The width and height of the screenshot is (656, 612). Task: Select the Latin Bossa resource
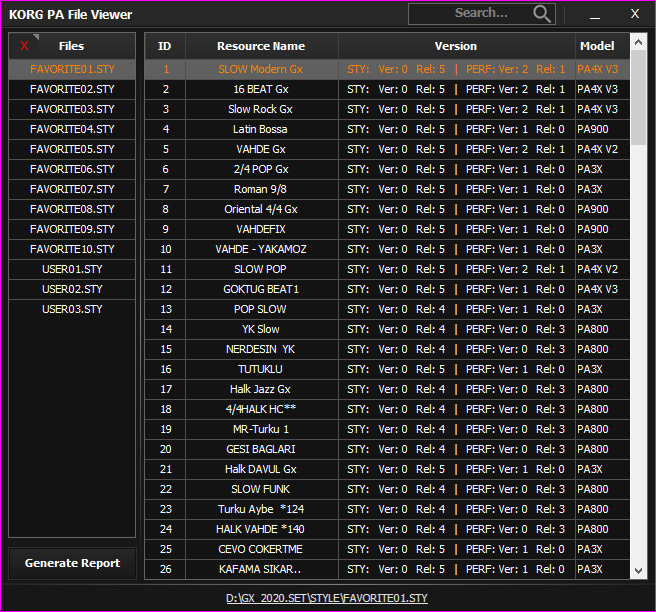pyautogui.click(x=261, y=129)
